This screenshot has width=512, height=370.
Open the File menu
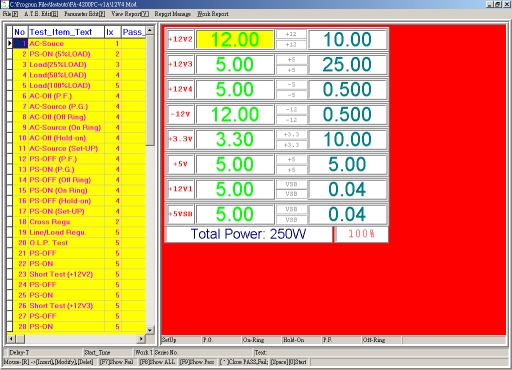click(x=10, y=14)
